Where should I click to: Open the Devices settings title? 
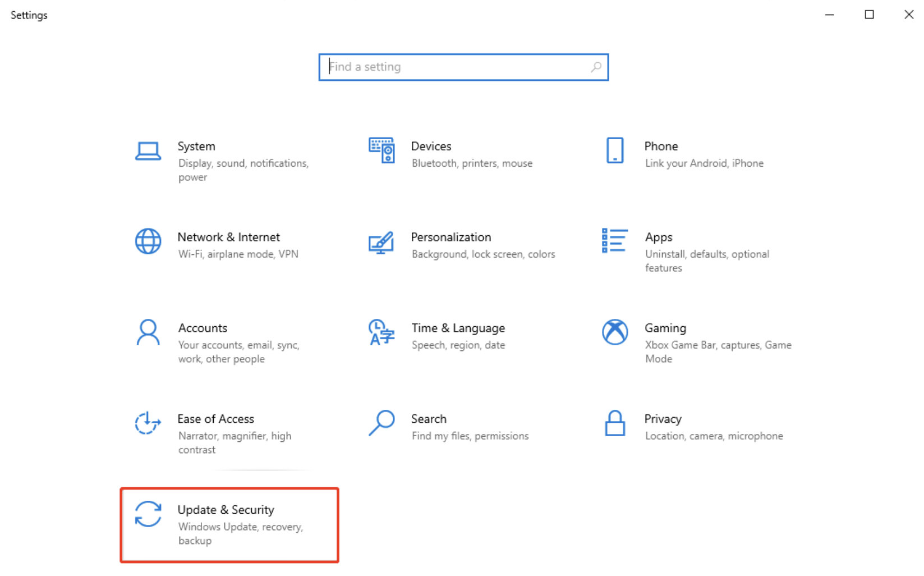(431, 146)
